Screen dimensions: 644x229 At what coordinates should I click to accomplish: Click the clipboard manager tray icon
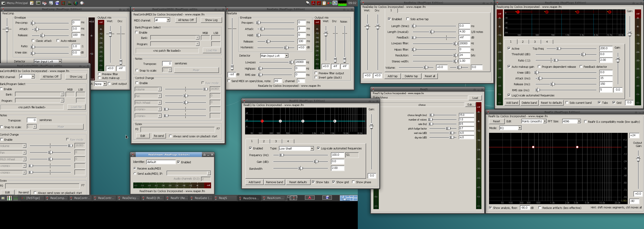tap(324, 3)
